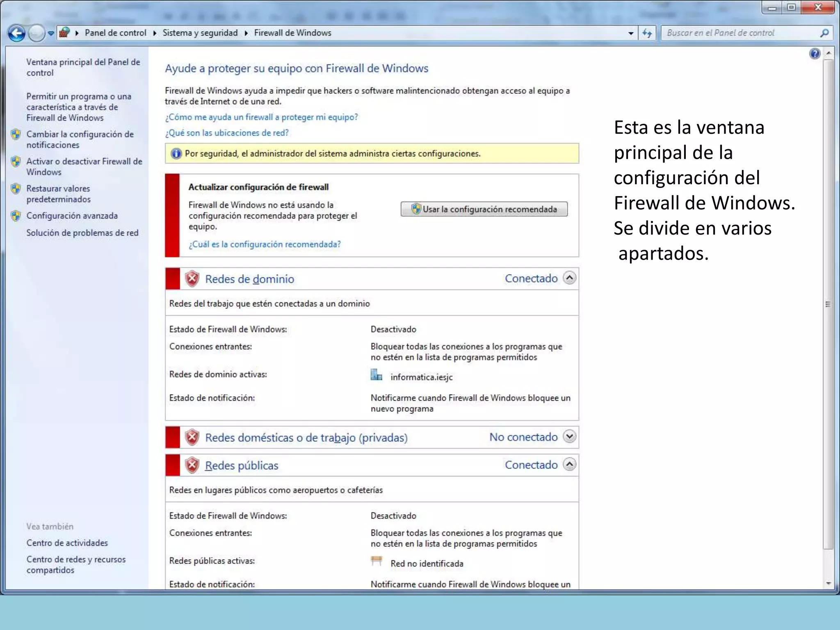Click shield icon on recommended settings button
Screen dimensions: 840x630
click(416, 209)
